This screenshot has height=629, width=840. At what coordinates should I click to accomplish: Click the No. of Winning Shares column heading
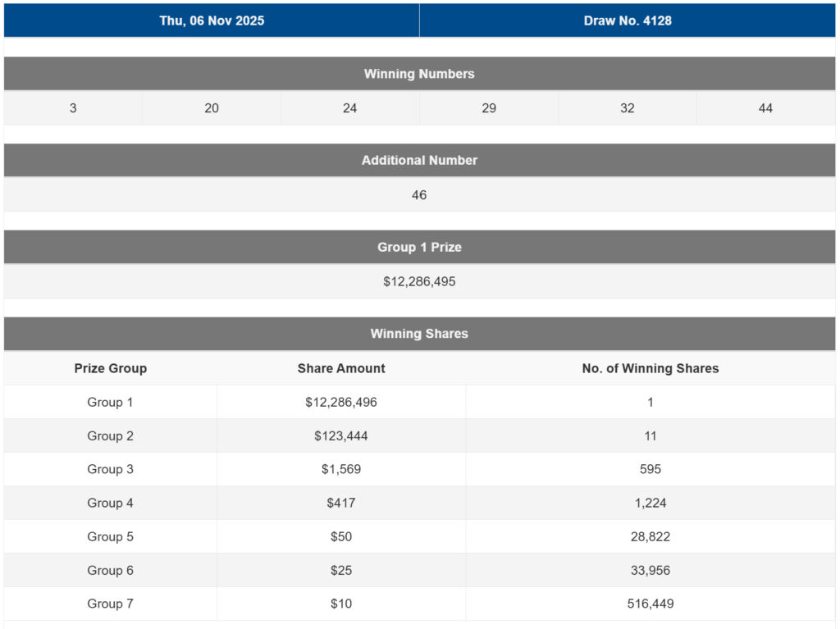coord(651,368)
